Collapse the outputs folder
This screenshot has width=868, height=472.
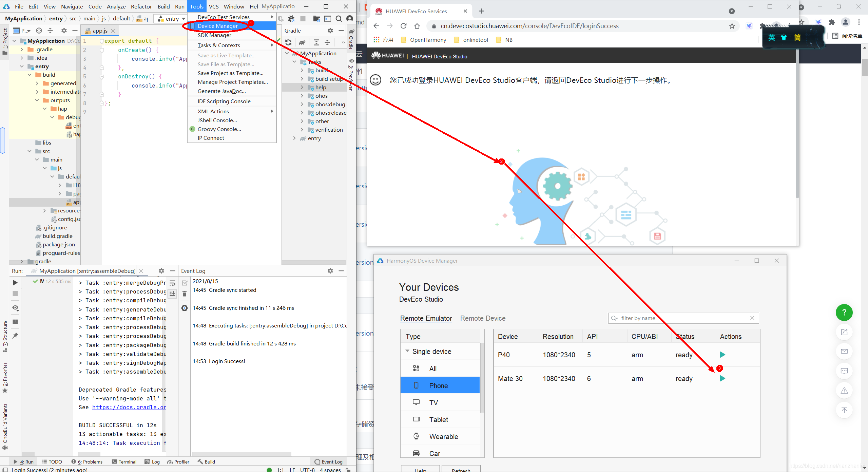coord(37,100)
